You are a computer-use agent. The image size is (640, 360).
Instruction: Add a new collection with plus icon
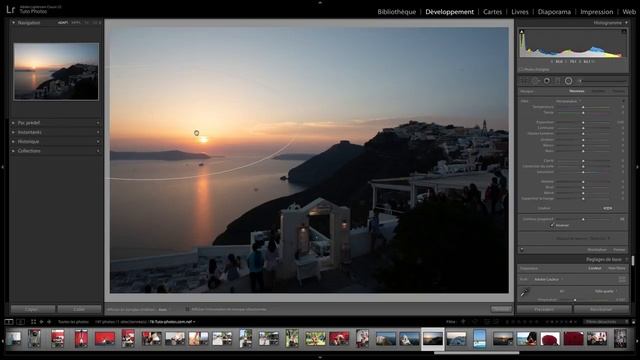pos(98,151)
